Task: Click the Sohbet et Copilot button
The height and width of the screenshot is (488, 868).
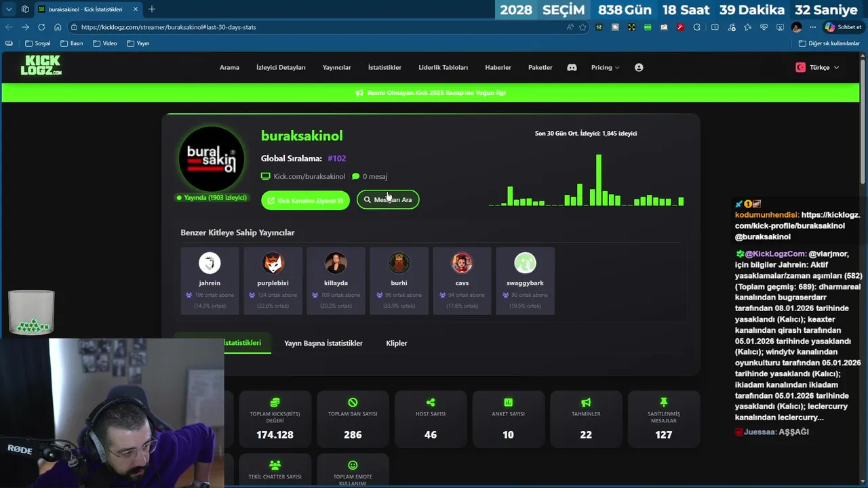Action: [842, 27]
